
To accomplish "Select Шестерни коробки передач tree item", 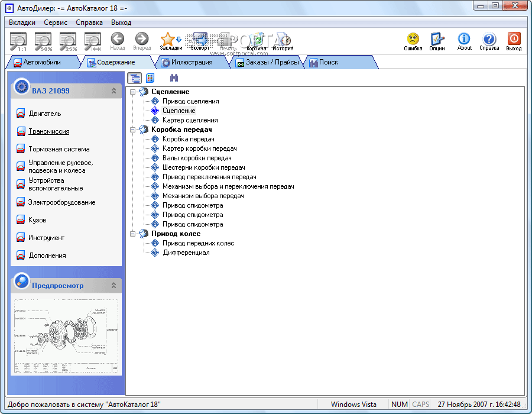I will [203, 167].
